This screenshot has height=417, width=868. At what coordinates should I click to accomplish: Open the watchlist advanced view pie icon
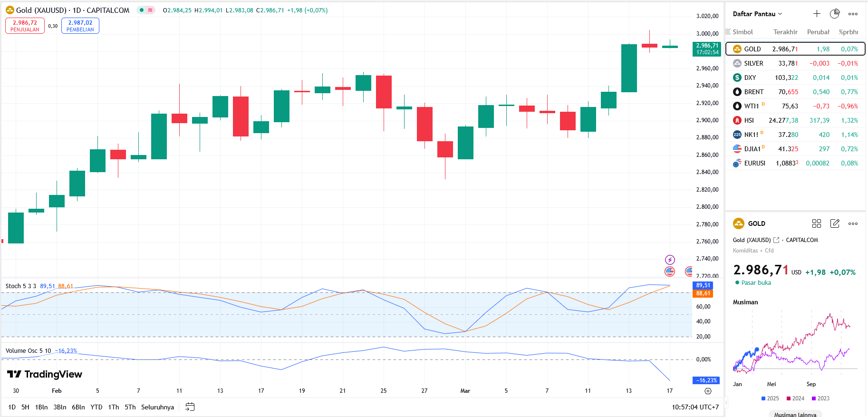(835, 14)
